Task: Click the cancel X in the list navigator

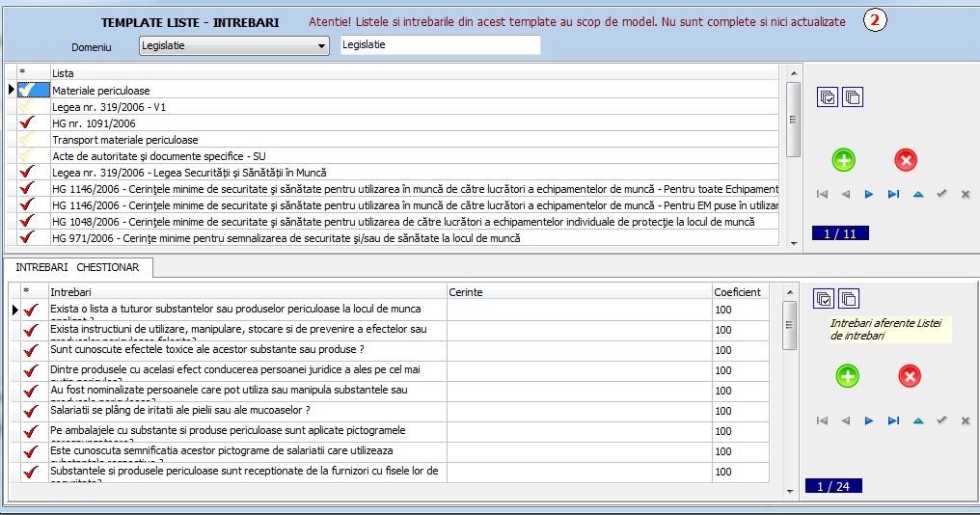Action: tap(966, 195)
